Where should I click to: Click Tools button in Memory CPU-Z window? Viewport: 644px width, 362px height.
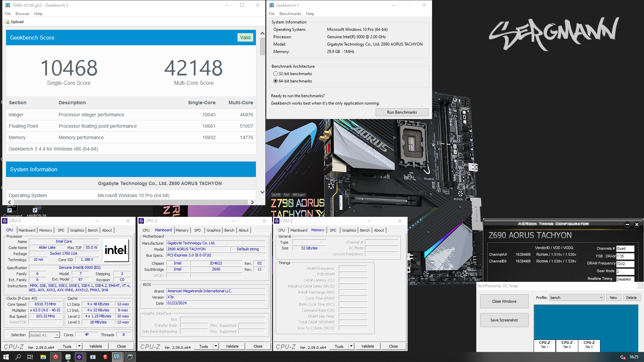tap(339, 346)
